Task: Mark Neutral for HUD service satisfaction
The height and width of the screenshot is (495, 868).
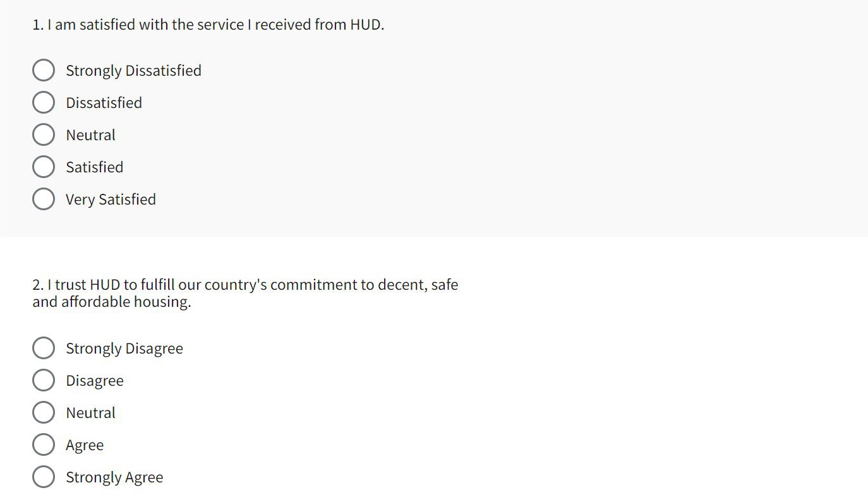Action: pos(43,135)
